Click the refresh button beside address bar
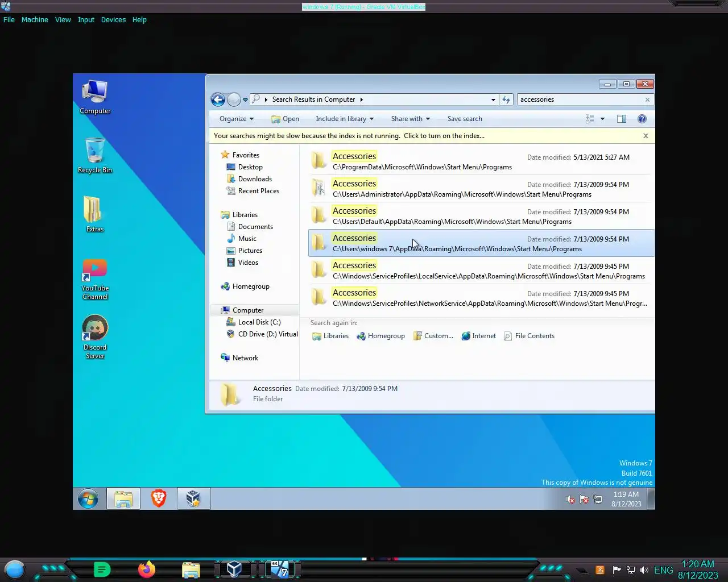 click(506, 99)
